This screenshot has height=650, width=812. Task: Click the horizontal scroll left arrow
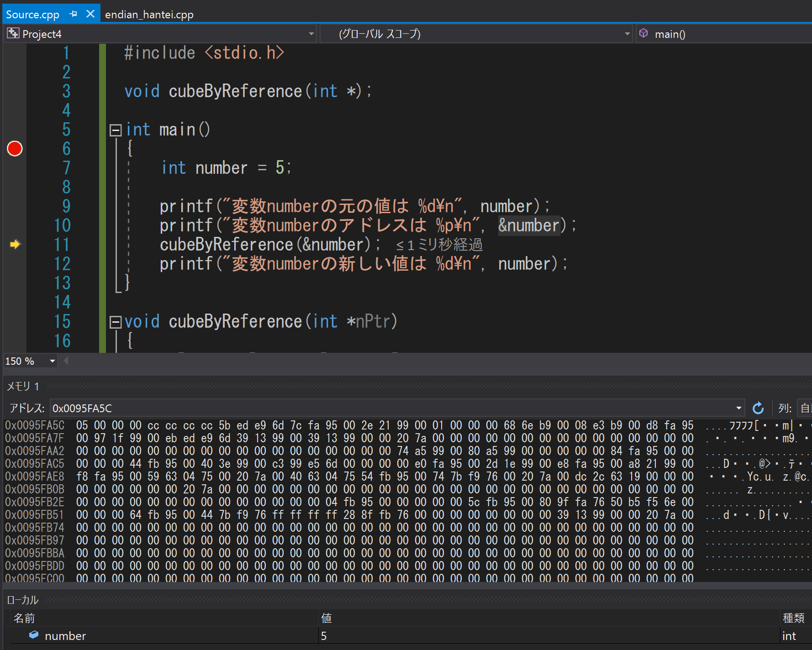click(66, 361)
